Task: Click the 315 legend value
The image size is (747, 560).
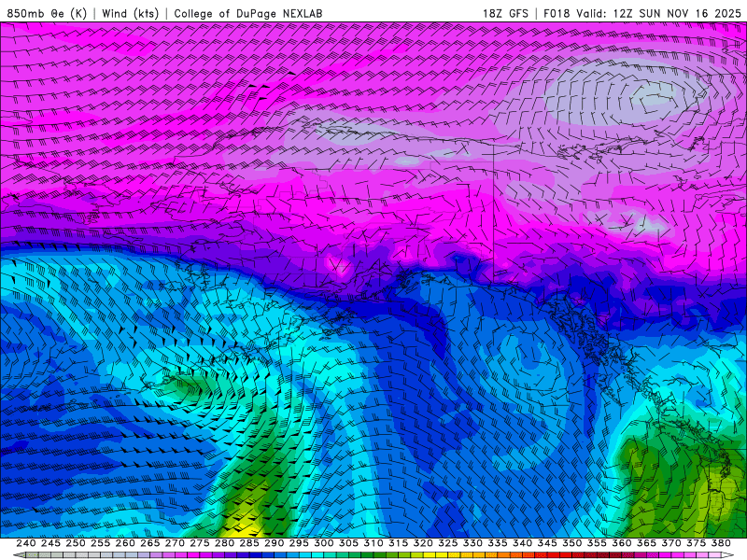Action: [x=398, y=543]
